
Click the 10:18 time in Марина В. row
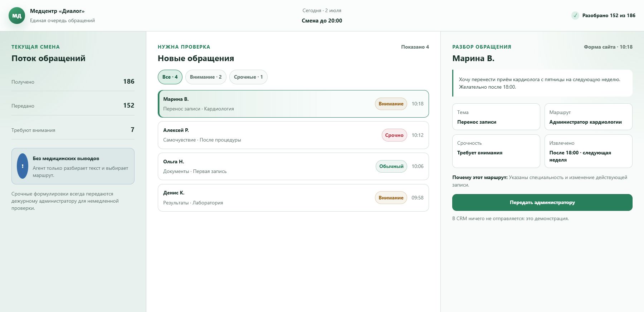click(x=418, y=104)
